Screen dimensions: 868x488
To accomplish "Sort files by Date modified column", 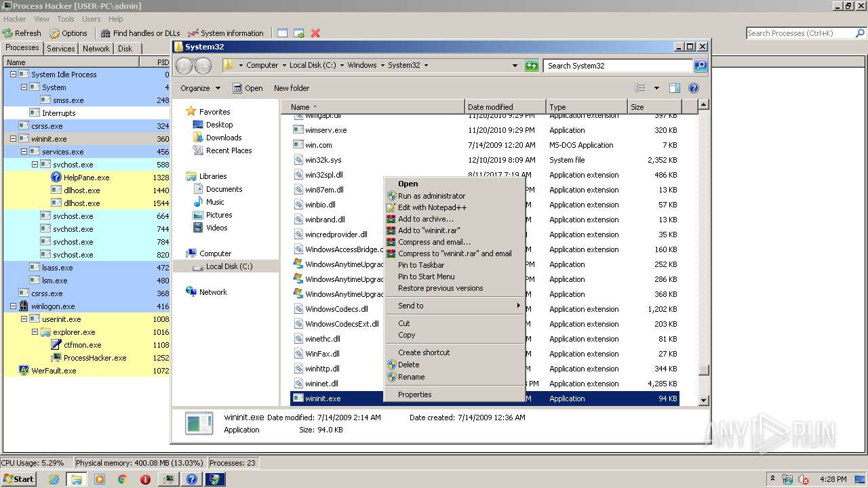I will (x=505, y=107).
